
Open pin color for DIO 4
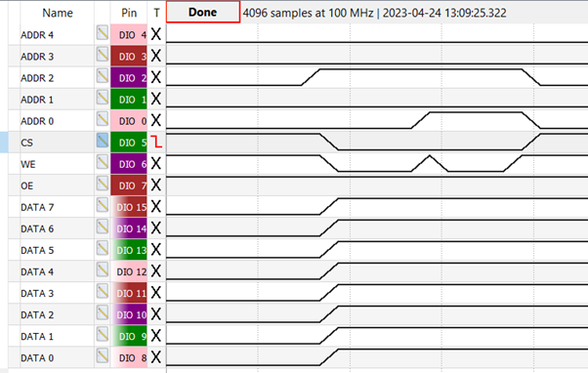point(129,35)
